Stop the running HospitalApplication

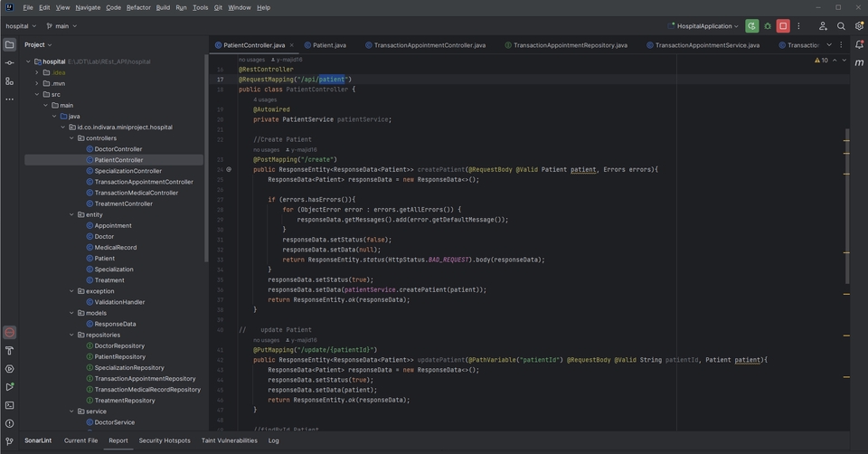click(783, 26)
